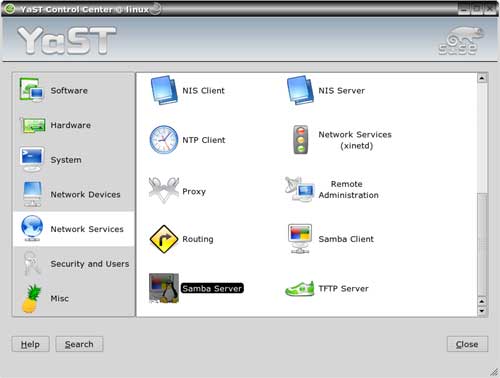Click the Network Services sidebar label
Image resolution: width=500 pixels, height=378 pixels.
coord(87,229)
